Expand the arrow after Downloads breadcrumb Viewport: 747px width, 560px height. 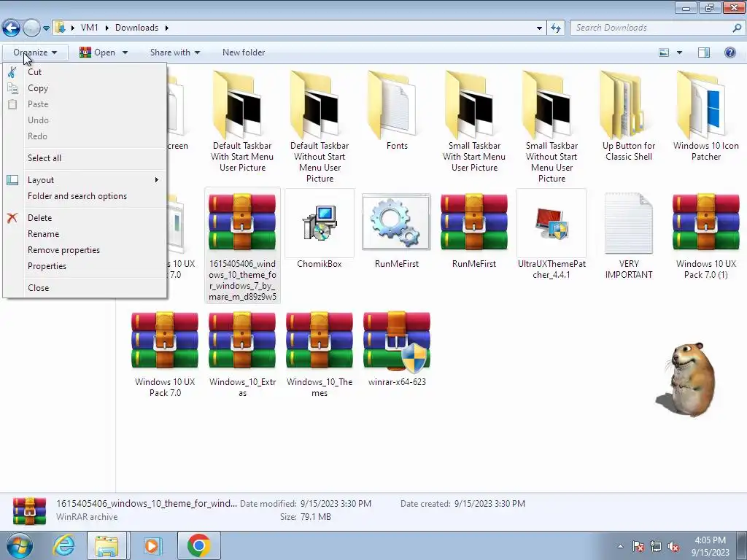(167, 28)
